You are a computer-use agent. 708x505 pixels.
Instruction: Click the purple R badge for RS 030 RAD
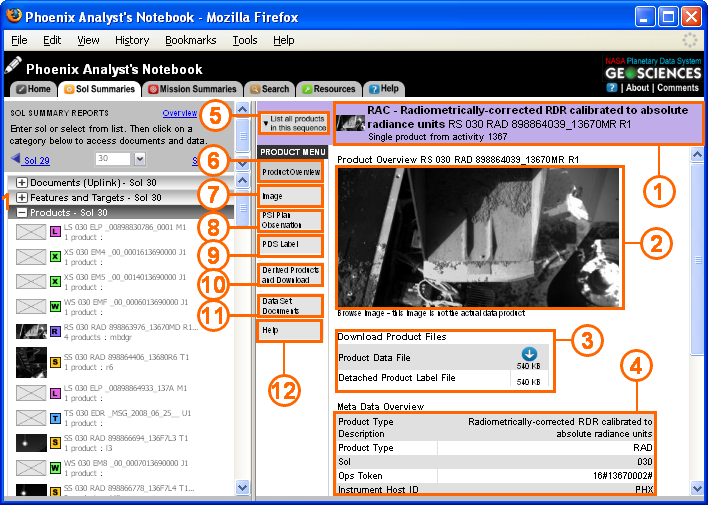click(x=57, y=329)
